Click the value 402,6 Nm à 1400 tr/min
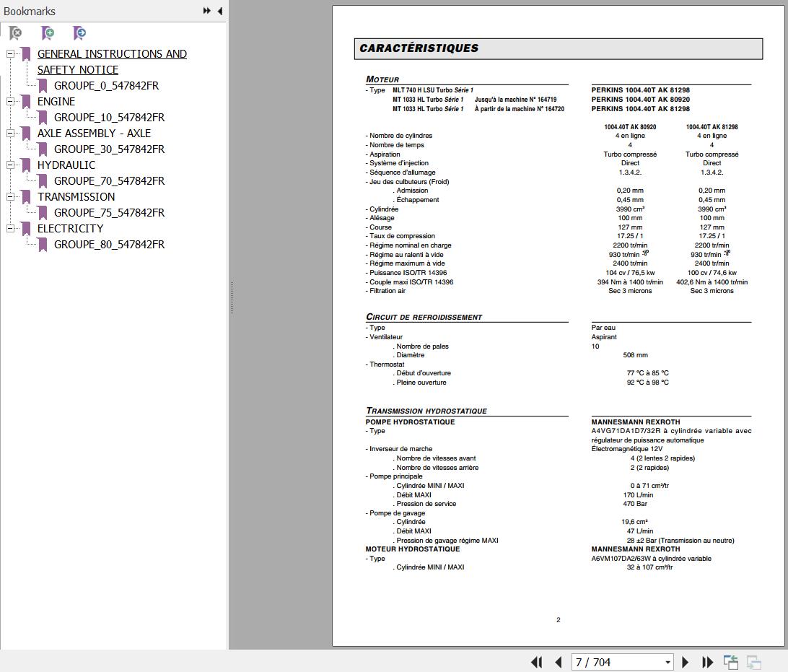The image size is (788, 672). [712, 282]
